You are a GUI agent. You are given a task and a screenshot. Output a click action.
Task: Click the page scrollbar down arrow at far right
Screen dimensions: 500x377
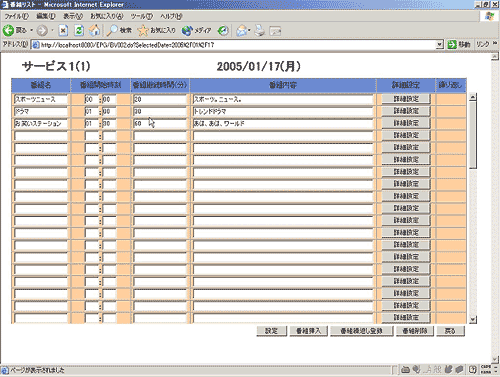495,359
